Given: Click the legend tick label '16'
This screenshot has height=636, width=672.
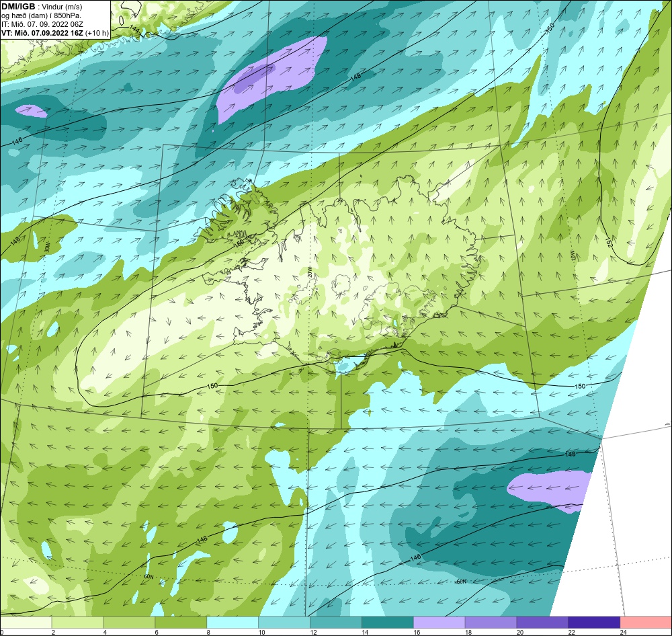Looking at the screenshot, I should click(417, 632).
